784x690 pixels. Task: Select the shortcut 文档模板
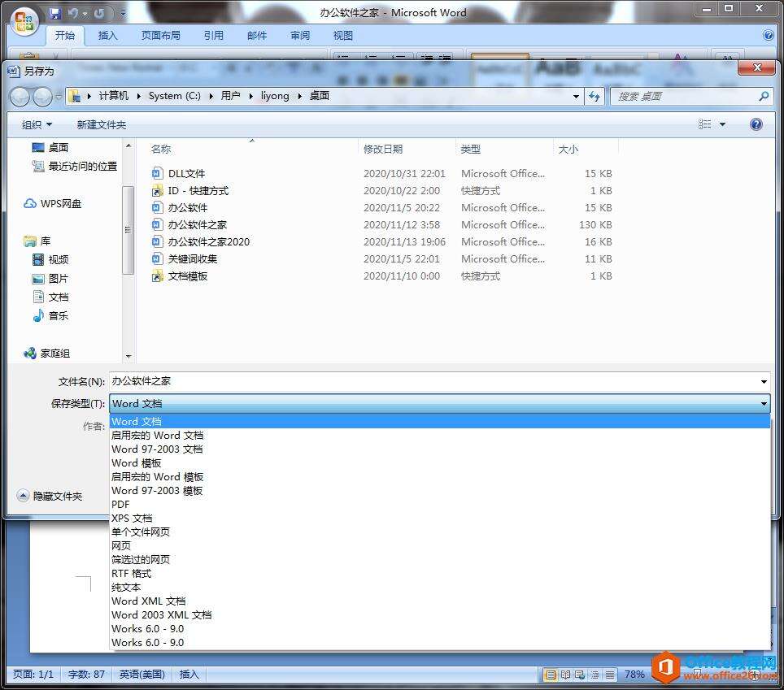[x=188, y=276]
